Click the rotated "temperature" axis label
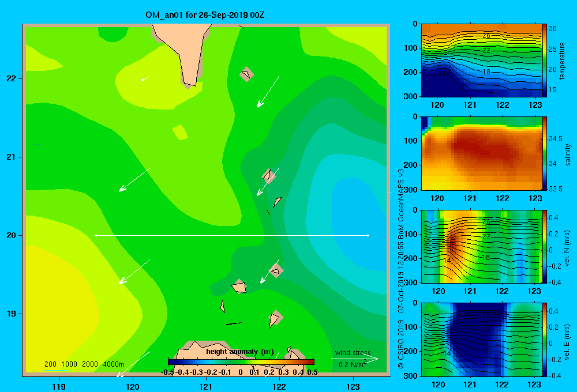 (x=562, y=61)
